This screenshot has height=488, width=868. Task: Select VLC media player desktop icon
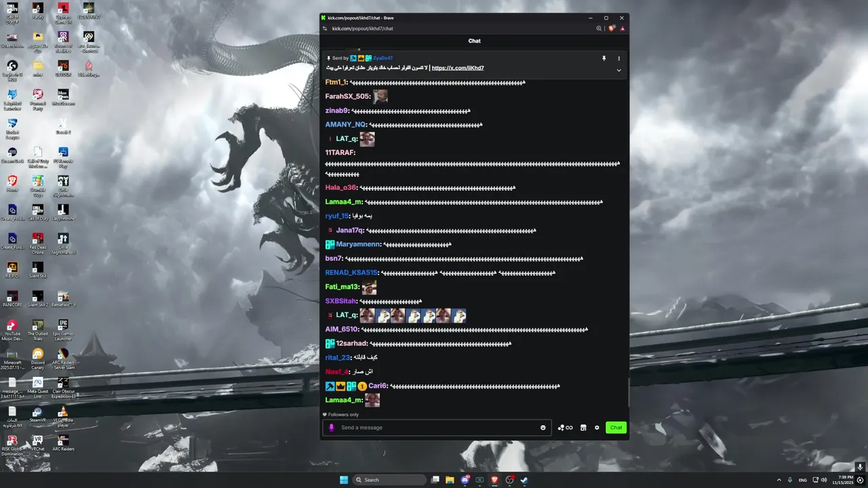(x=63, y=415)
